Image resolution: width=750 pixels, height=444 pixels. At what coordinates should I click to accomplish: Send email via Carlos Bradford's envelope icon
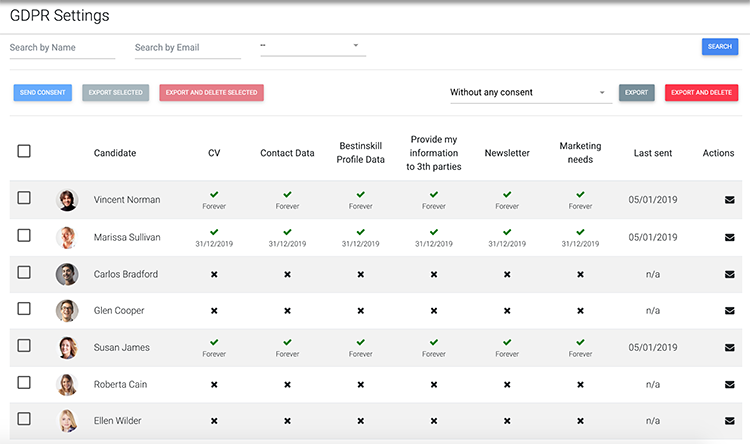pos(729,274)
